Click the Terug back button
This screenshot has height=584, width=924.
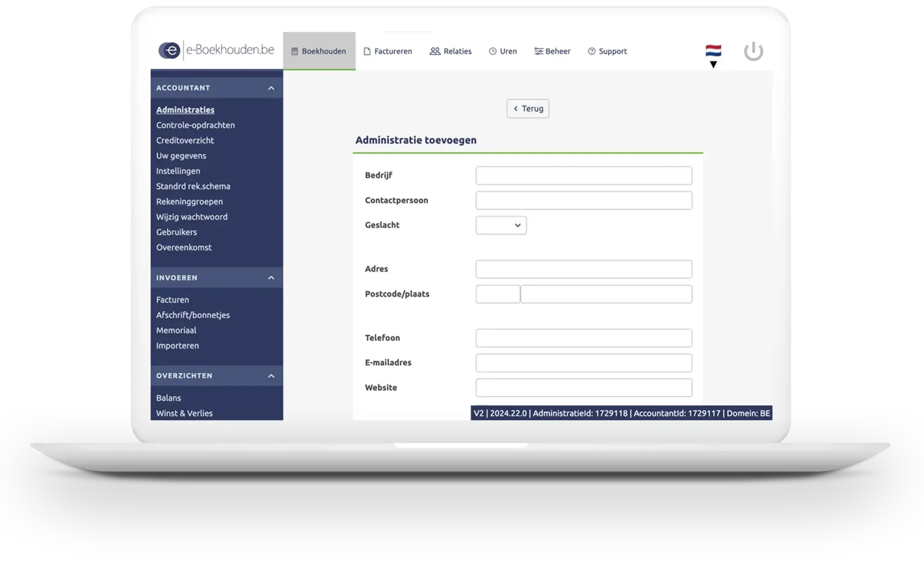point(528,109)
